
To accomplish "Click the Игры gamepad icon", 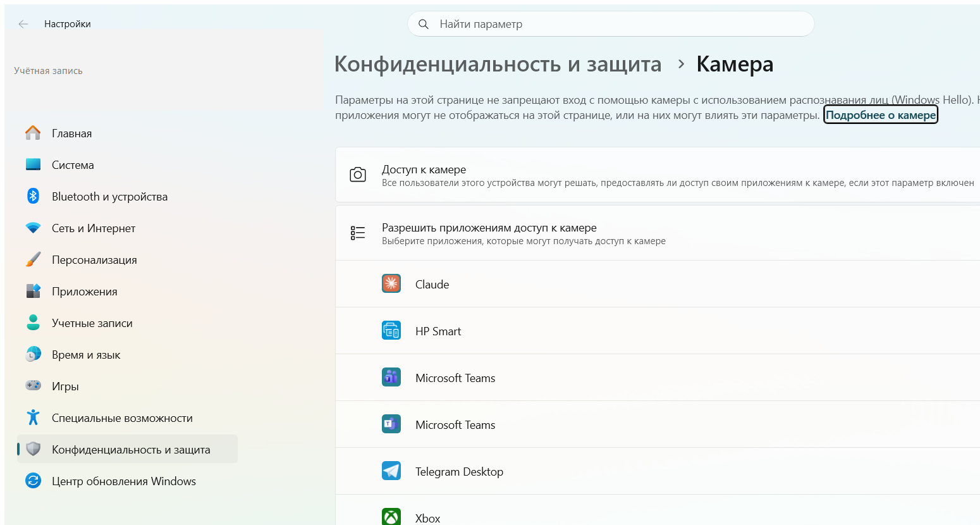I will (x=33, y=385).
